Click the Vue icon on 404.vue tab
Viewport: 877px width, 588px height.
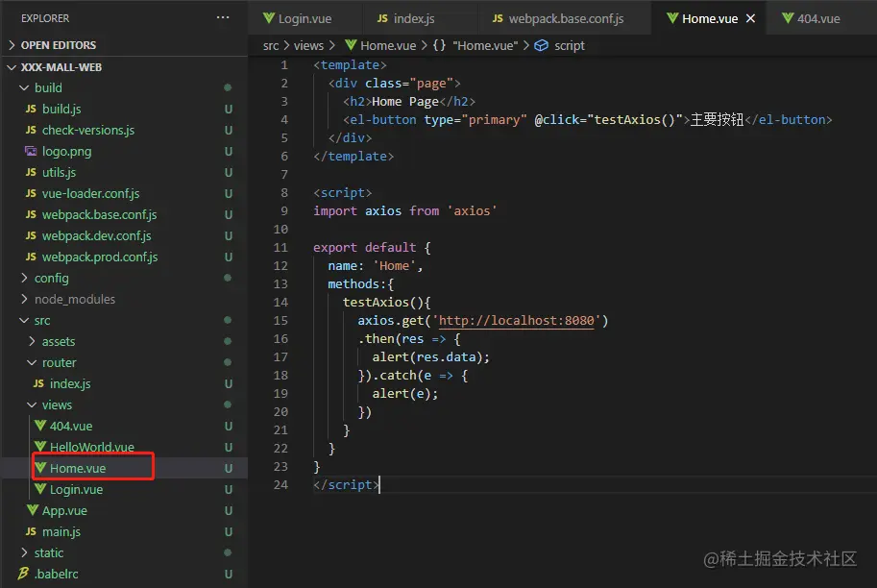(788, 18)
